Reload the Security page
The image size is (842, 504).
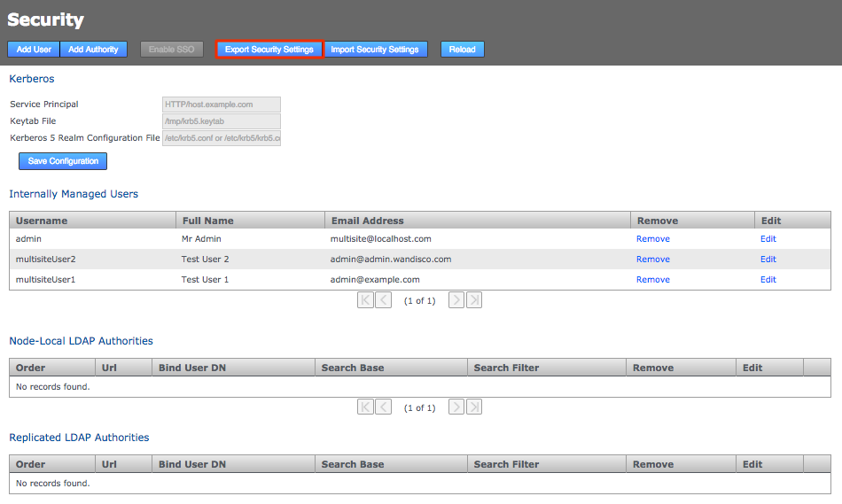coord(463,50)
